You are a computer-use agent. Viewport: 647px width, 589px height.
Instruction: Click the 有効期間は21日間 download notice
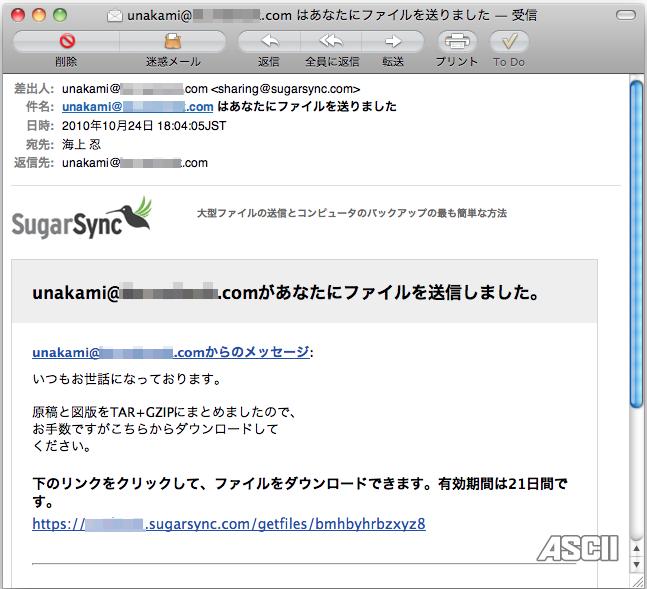[300, 492]
